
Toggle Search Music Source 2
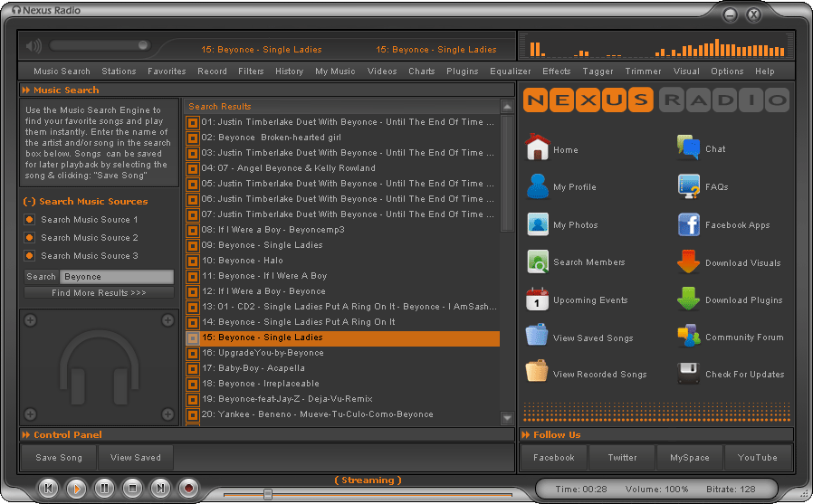(x=30, y=238)
